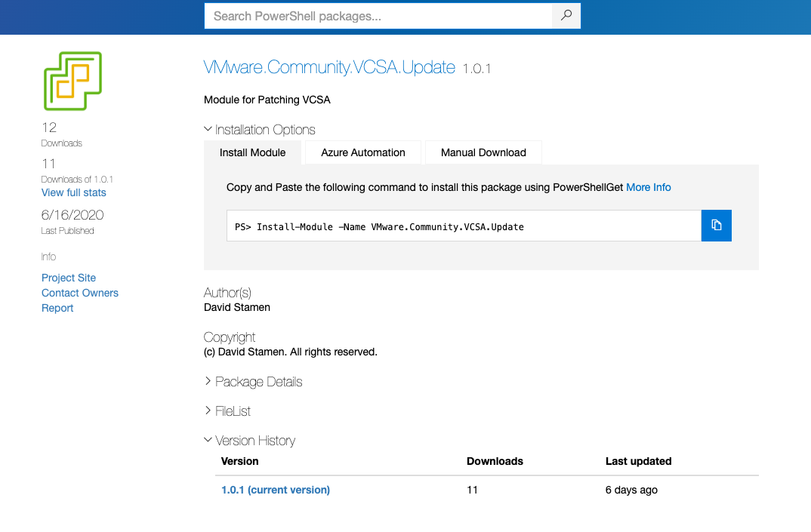Image resolution: width=811 pixels, height=532 pixels.
Task: Click the disclosure arrow beside Version History
Action: click(x=208, y=440)
